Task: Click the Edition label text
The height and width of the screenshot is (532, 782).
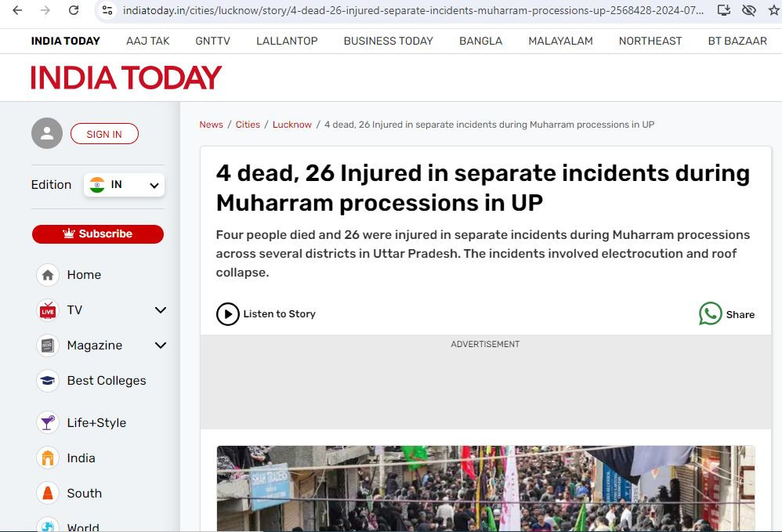Action: (x=52, y=185)
